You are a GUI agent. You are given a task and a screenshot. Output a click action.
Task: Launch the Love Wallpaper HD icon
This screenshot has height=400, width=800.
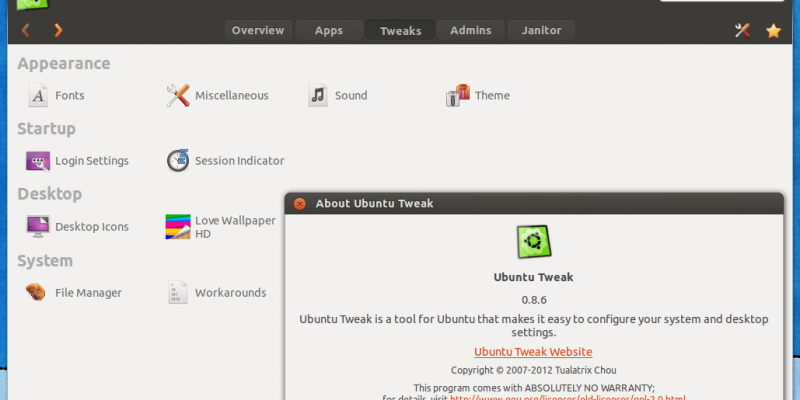(x=178, y=227)
